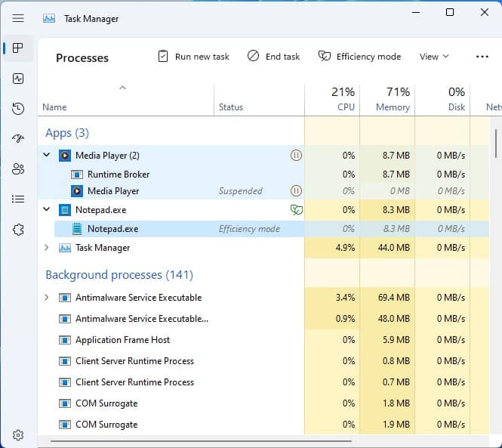Click the suspended pause icon on Media Player (2)
The height and width of the screenshot is (448, 502).
coord(296,156)
